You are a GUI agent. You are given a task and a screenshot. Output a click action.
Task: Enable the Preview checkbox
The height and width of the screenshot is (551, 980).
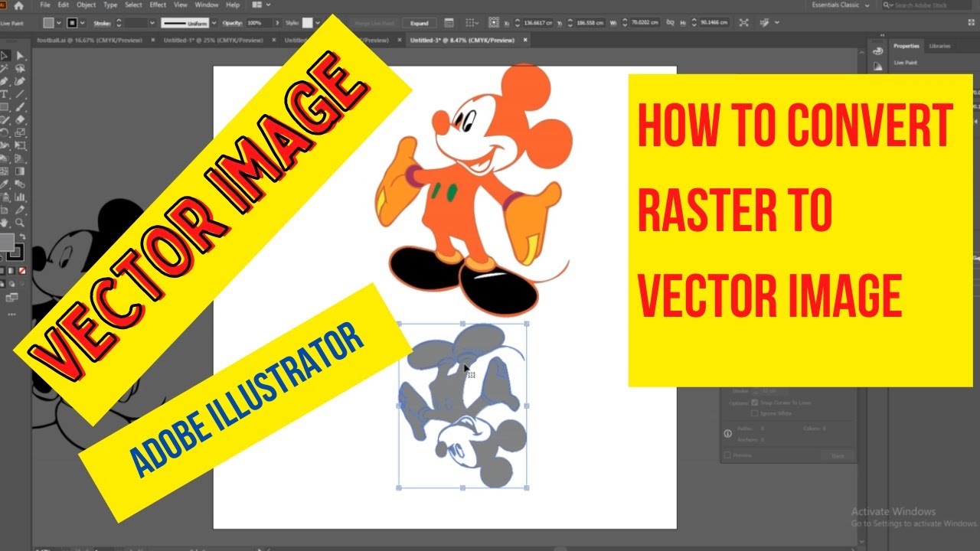click(x=727, y=455)
